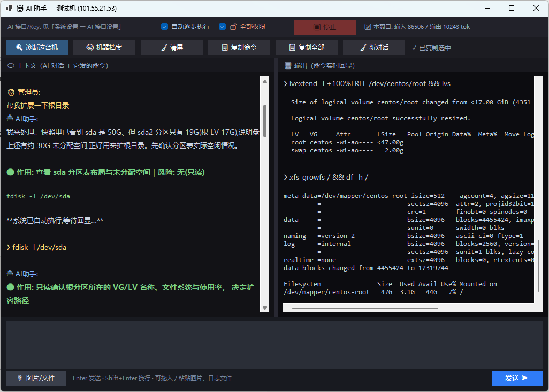
Task: Click the 输出 (命令实时回显) panel header
Action: (x=319, y=66)
